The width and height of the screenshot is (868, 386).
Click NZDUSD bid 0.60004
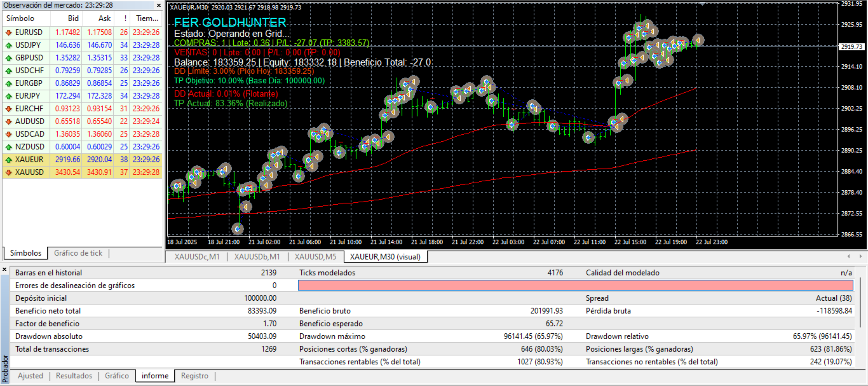(x=68, y=147)
